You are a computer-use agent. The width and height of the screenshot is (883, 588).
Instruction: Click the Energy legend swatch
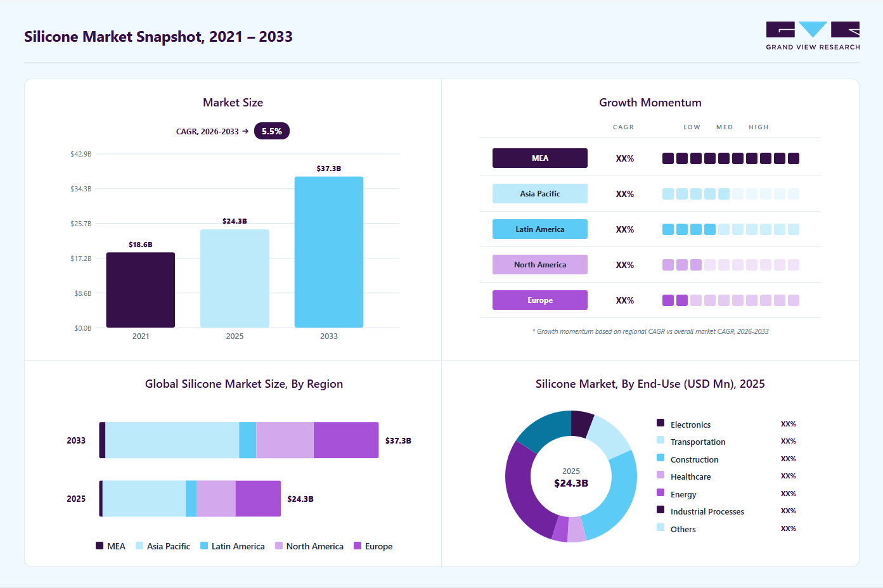click(661, 492)
